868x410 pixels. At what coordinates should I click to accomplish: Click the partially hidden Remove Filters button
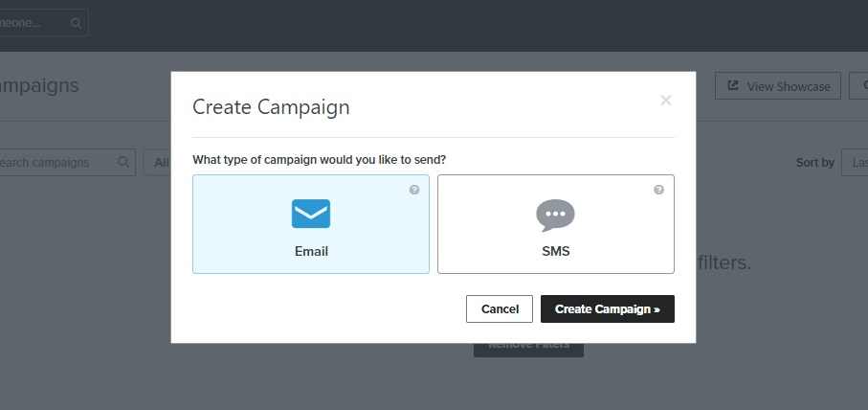528,349
